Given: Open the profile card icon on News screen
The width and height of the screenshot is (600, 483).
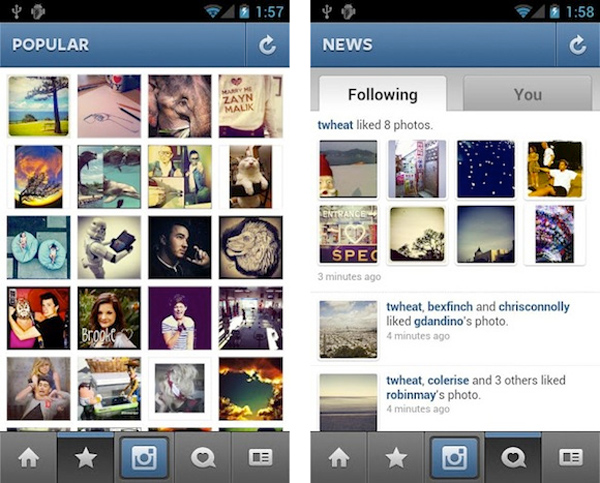Looking at the screenshot, I should click(571, 458).
